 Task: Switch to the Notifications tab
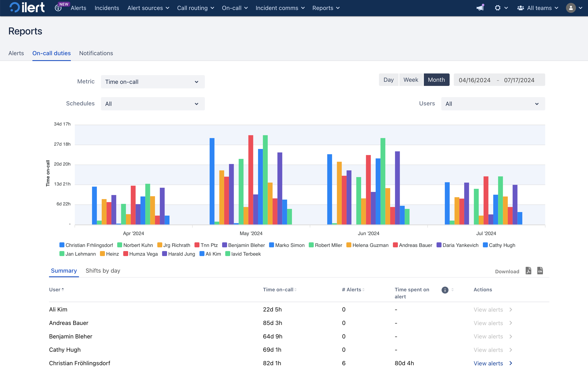[x=96, y=53]
